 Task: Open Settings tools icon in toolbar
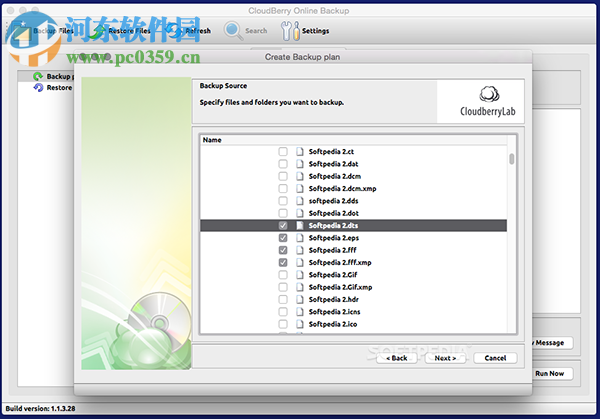(x=290, y=31)
